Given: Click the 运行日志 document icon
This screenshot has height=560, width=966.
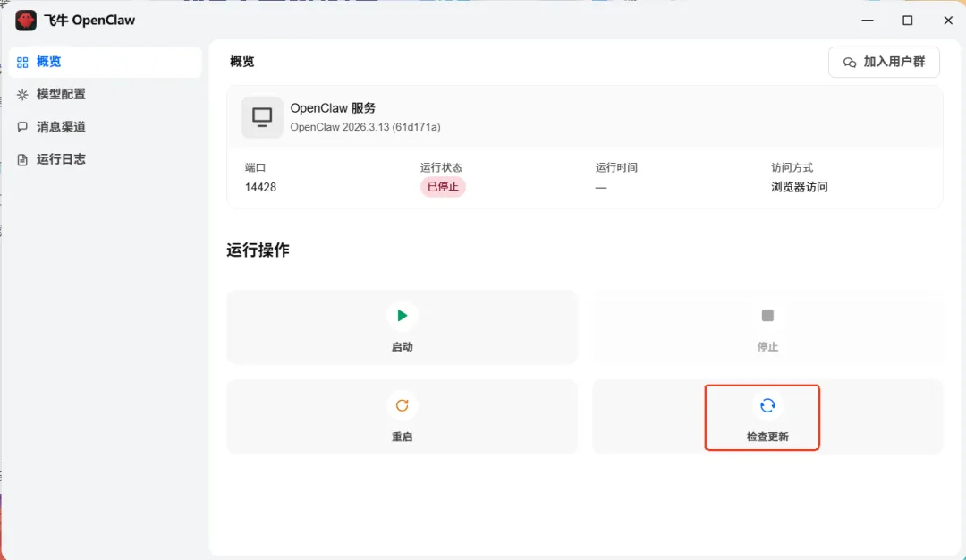Looking at the screenshot, I should (x=22, y=159).
